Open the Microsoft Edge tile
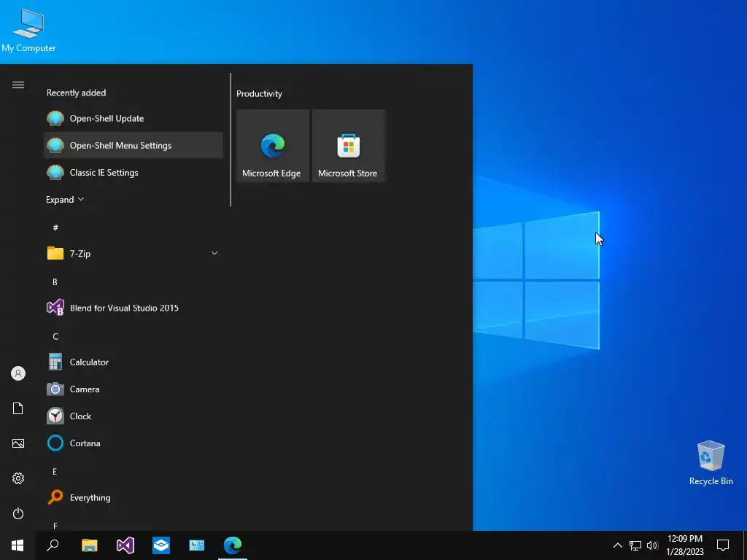Viewport: 747px width, 560px height. point(273,146)
